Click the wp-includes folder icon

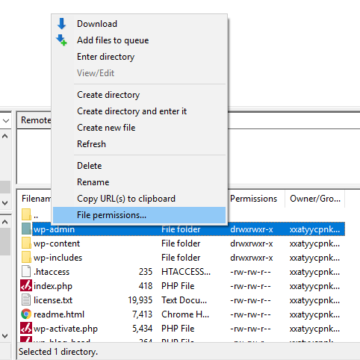[x=26, y=258]
